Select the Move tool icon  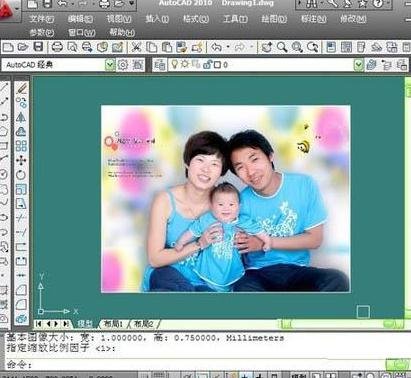pos(21,160)
